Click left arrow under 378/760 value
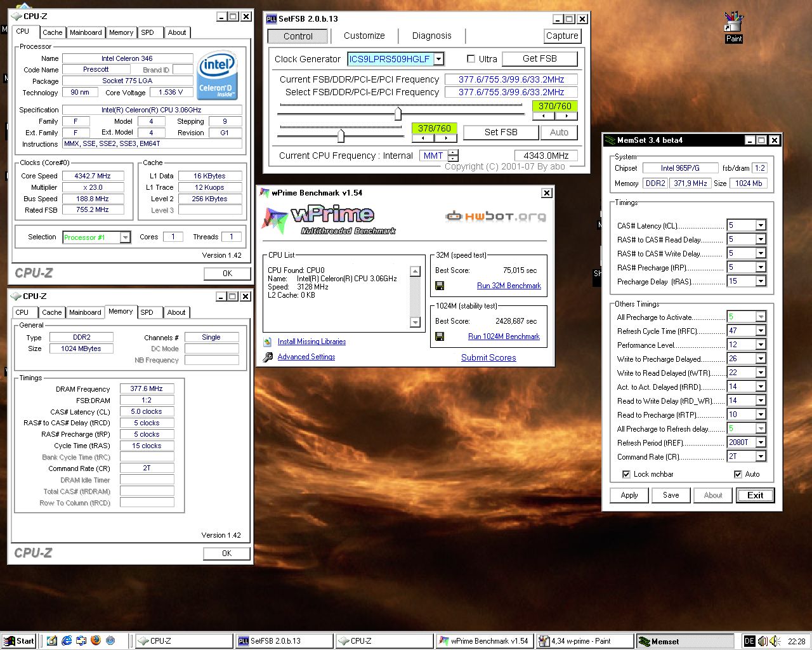 423,138
